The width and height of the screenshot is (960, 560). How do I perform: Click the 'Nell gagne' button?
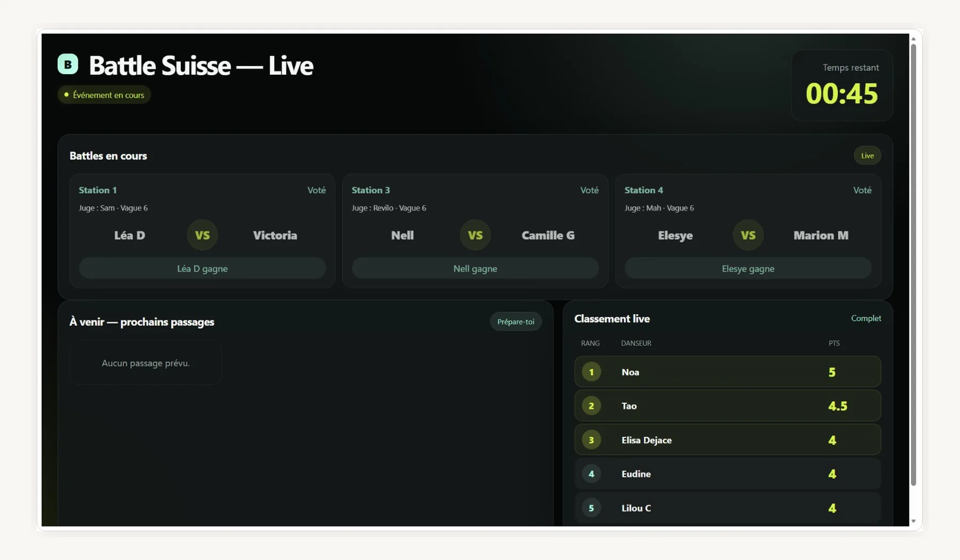(475, 268)
